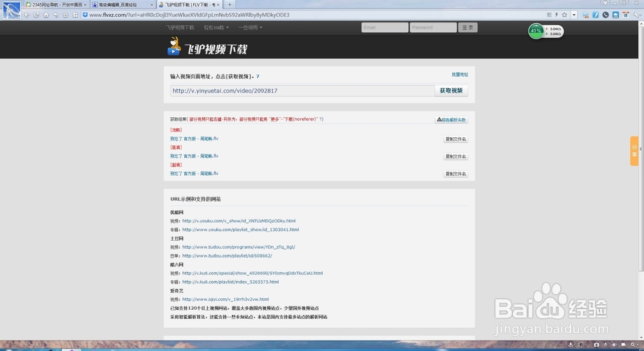Screen dimensions: 644x351
Task: Bookmark page with address bar star
Action: point(564,15)
